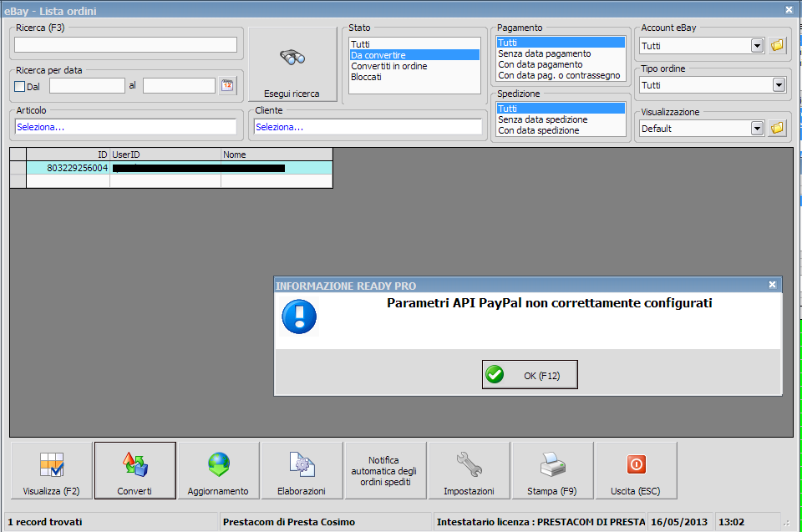802x532 pixels.
Task: Expand the Account eBay dropdown
Action: pyautogui.click(x=758, y=46)
